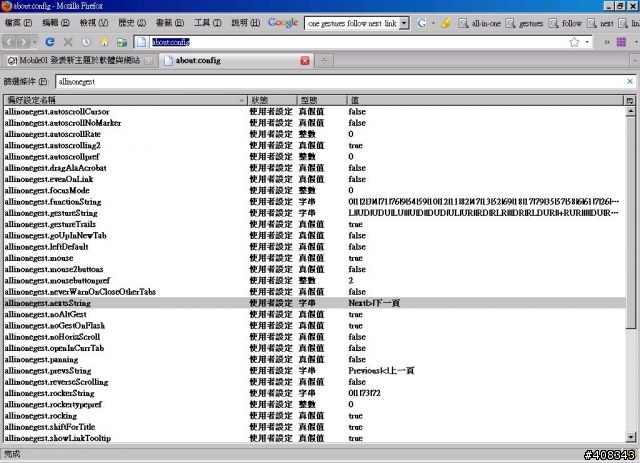This screenshot has width=640, height=463.
Task: Click into the about:config address bar
Action: tap(359, 42)
